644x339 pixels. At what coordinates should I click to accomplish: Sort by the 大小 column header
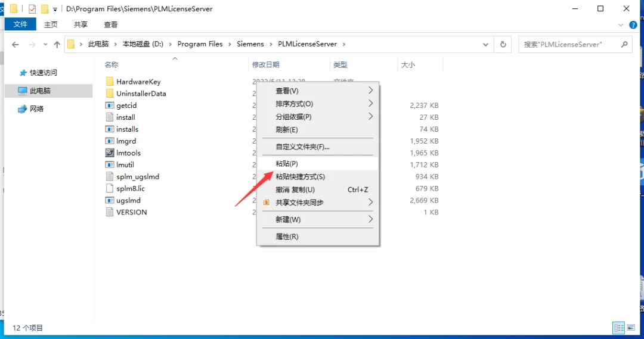click(x=408, y=64)
